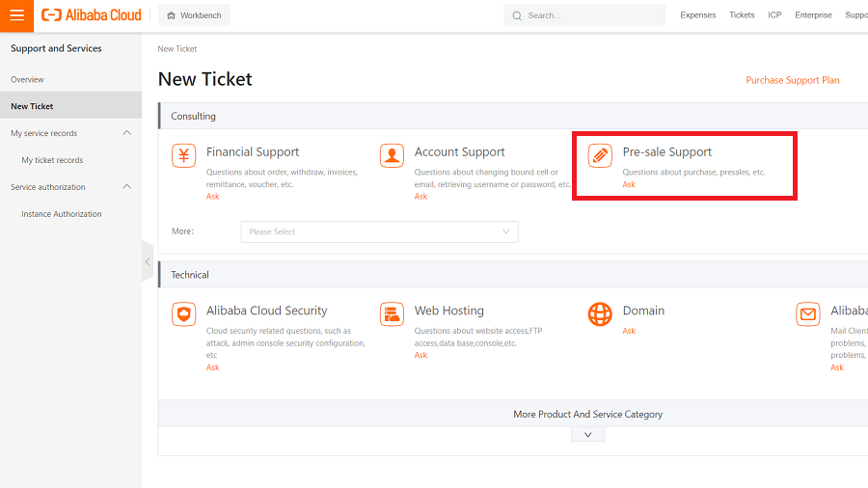Open the hamburger navigation menu
The image size is (868, 488).
[x=16, y=15]
